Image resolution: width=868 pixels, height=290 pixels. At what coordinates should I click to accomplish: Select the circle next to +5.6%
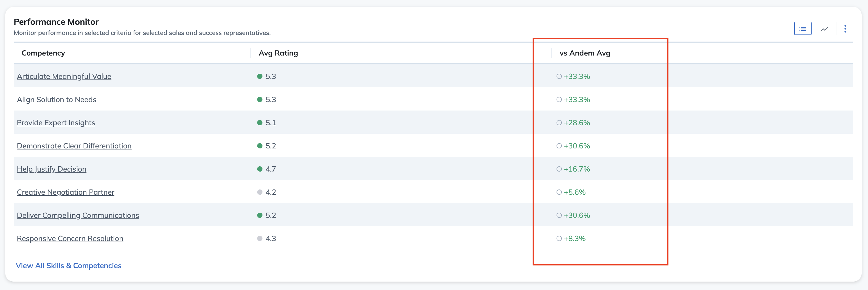click(x=559, y=192)
